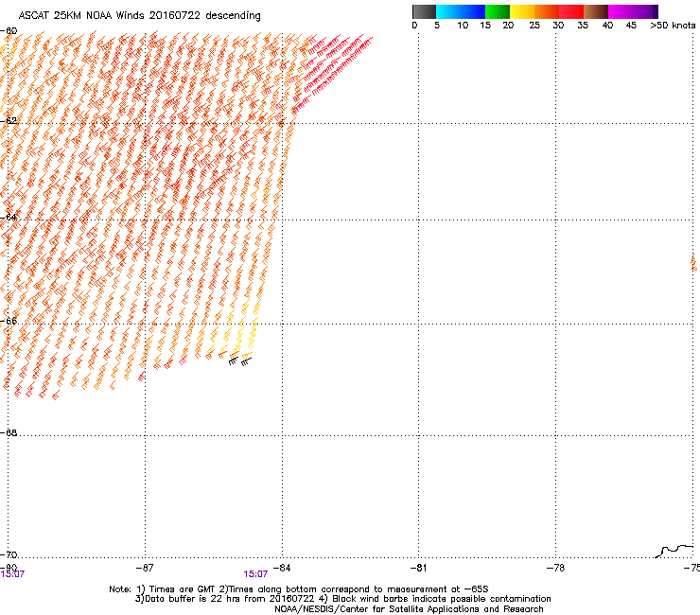
Task: Click the '>50 knots' legend label
Action: [673, 26]
